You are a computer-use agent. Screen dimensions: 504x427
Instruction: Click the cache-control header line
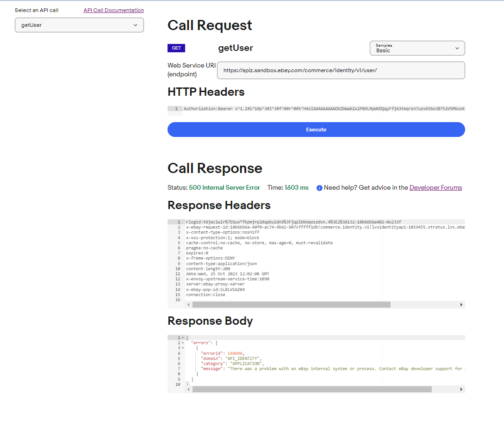point(259,243)
